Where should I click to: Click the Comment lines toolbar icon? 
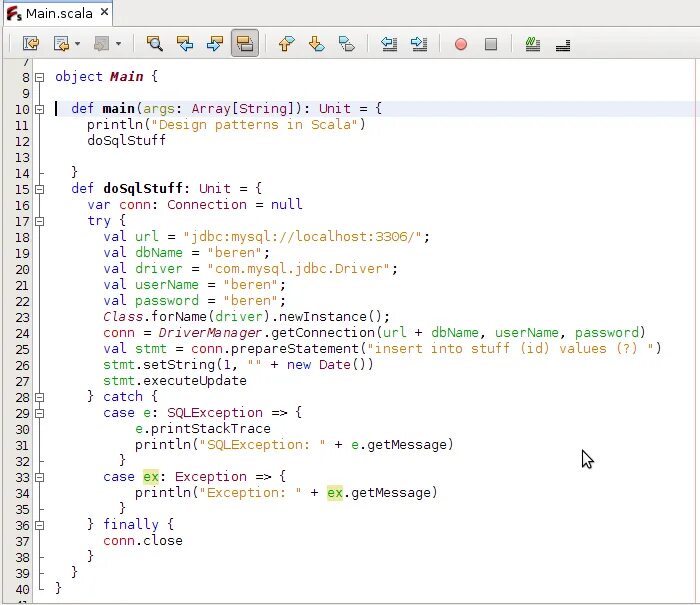click(x=533, y=44)
